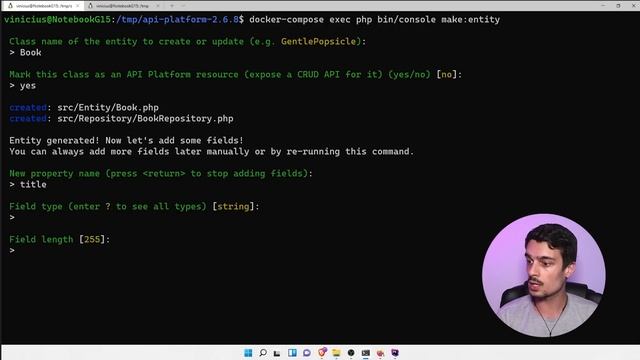Close the second terminal tab

(158, 6)
